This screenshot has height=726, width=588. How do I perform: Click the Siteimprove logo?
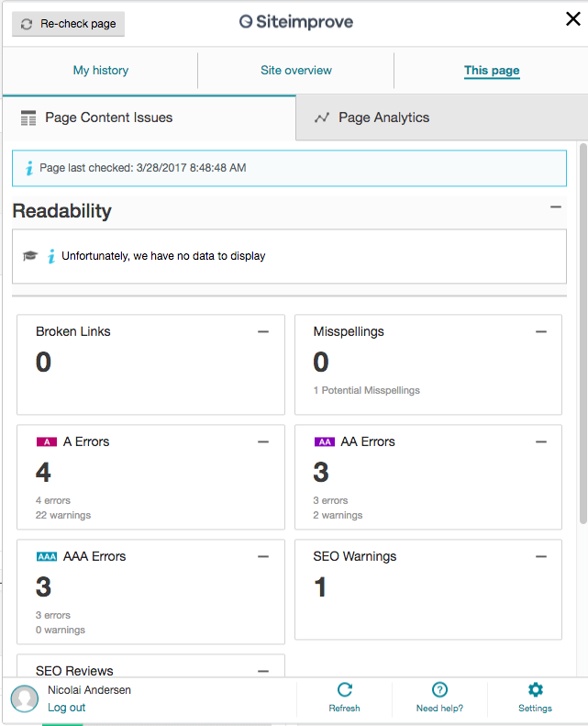[x=296, y=22]
